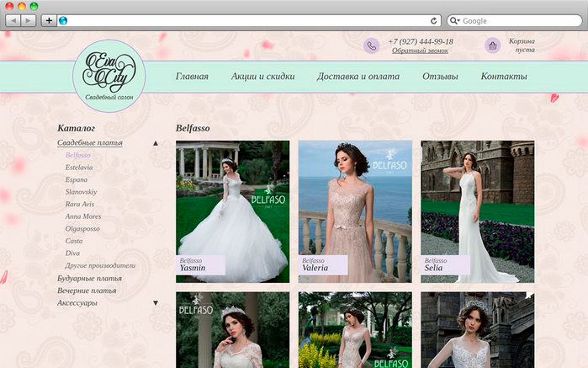Open Отзывы menu item
Viewport: 588px width, 368px height.
440,77
